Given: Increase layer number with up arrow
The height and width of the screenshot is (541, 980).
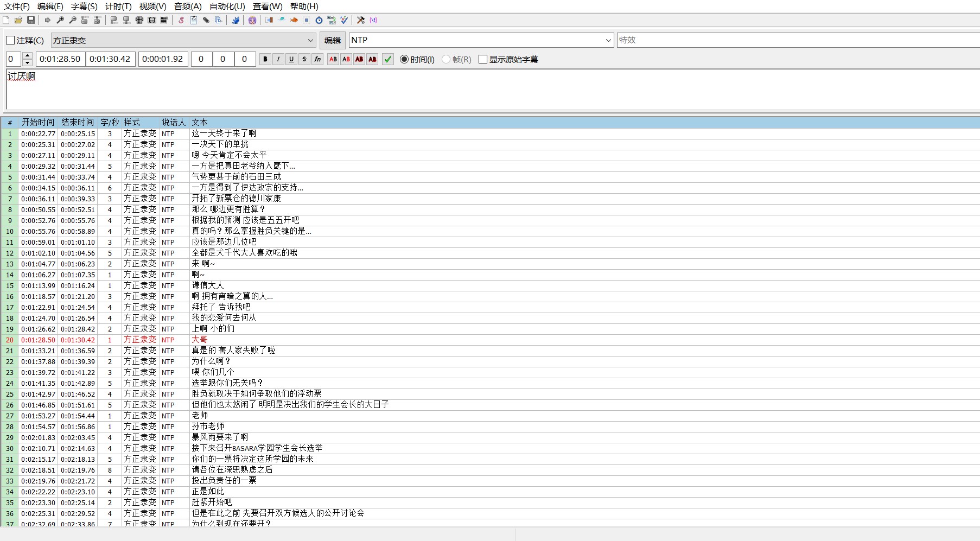Looking at the screenshot, I should click(28, 56).
